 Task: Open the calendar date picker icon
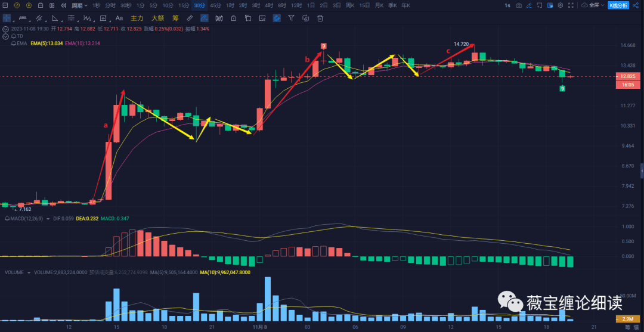[41, 5]
